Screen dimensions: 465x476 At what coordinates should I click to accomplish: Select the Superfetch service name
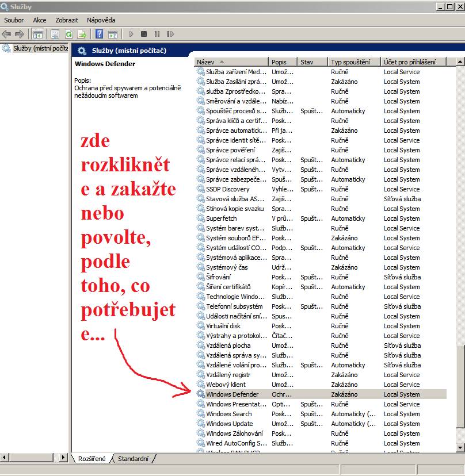(221, 218)
